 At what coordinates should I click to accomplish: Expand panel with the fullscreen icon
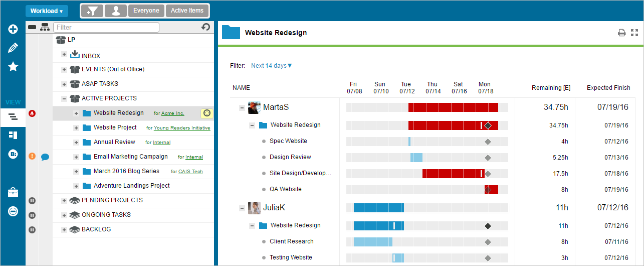tap(635, 33)
